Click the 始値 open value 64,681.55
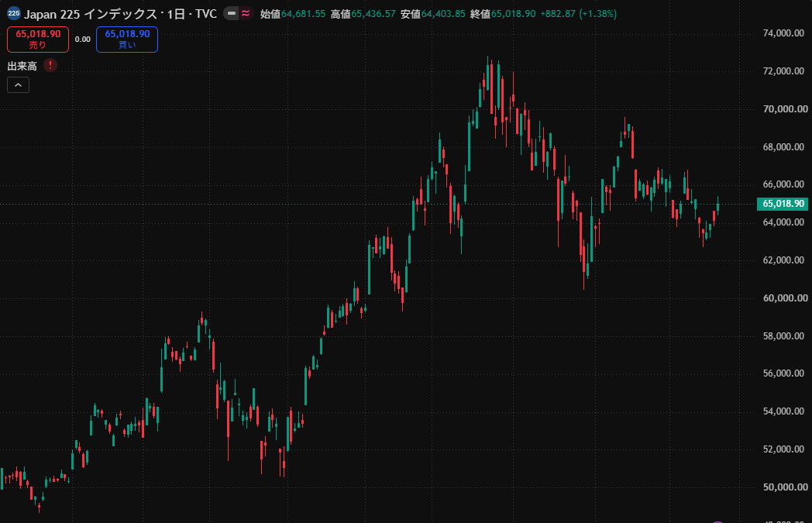The height and width of the screenshot is (523, 812). 304,14
